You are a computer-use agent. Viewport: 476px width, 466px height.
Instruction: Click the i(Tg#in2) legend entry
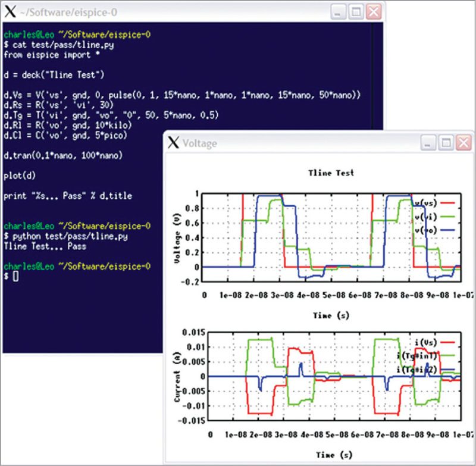coord(416,369)
